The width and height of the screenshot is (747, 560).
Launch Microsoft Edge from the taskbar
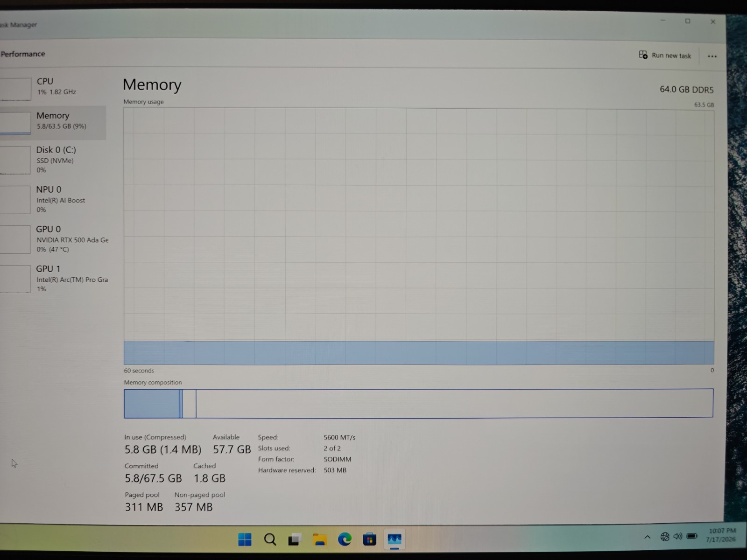pyautogui.click(x=345, y=539)
